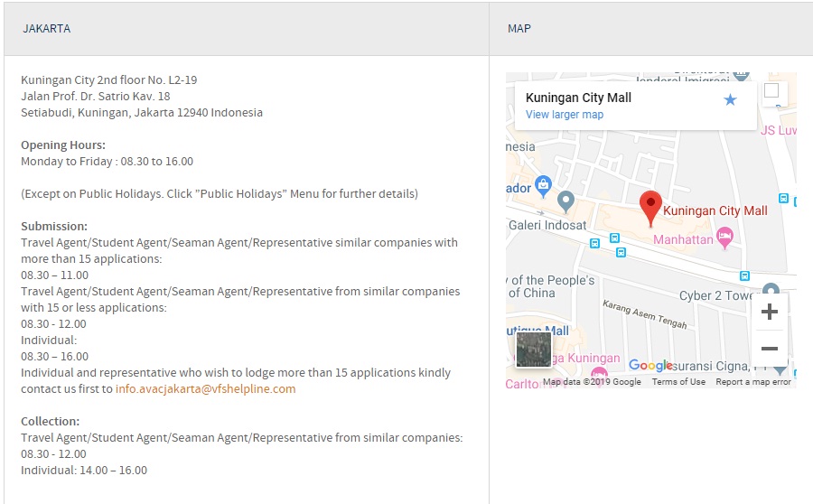
Task: Click the bus stop icon below Galeri Indosat label
Action: tap(594, 243)
